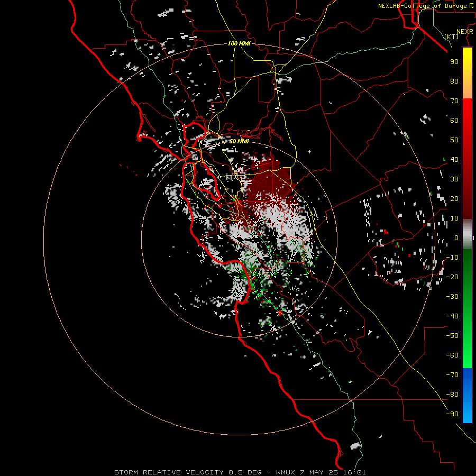
Task: Click the blue bottom segment of the velocity color bar
Action: click(467, 395)
